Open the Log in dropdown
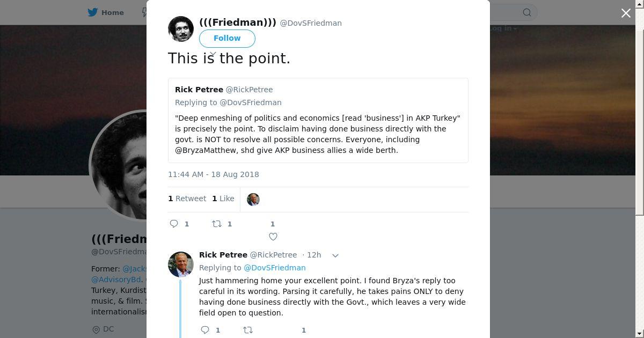The height and width of the screenshot is (338, 644). coord(503,28)
